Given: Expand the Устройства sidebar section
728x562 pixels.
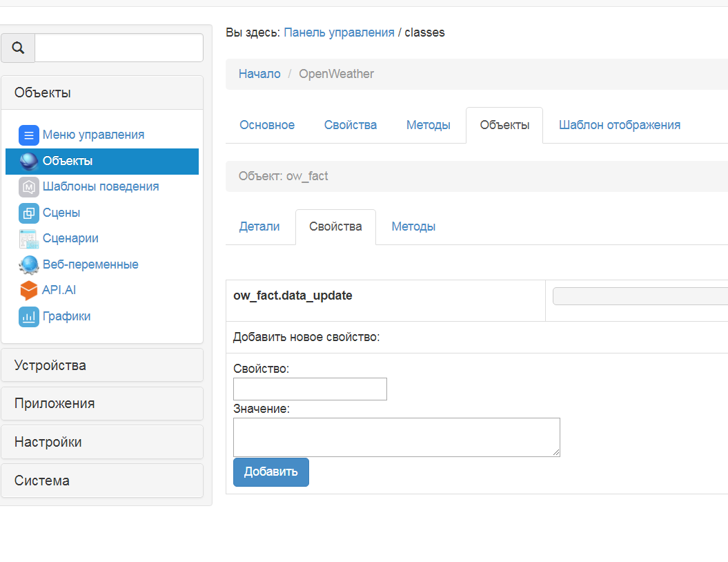Looking at the screenshot, I should pos(102,365).
